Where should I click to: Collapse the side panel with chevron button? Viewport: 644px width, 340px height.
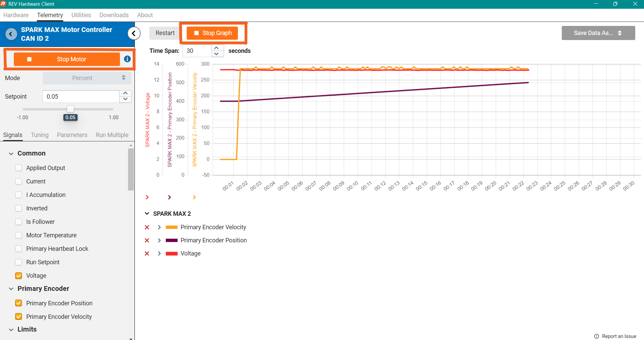[x=134, y=33]
